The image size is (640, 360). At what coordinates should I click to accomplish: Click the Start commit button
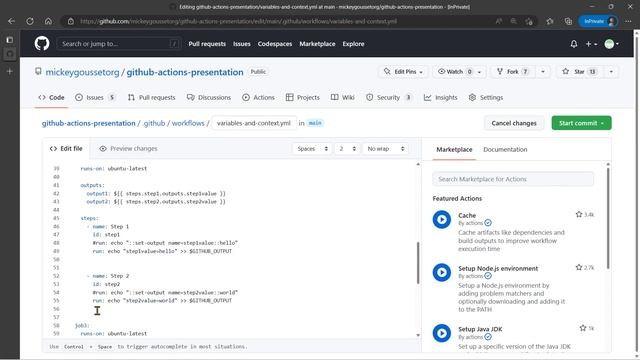pos(581,123)
